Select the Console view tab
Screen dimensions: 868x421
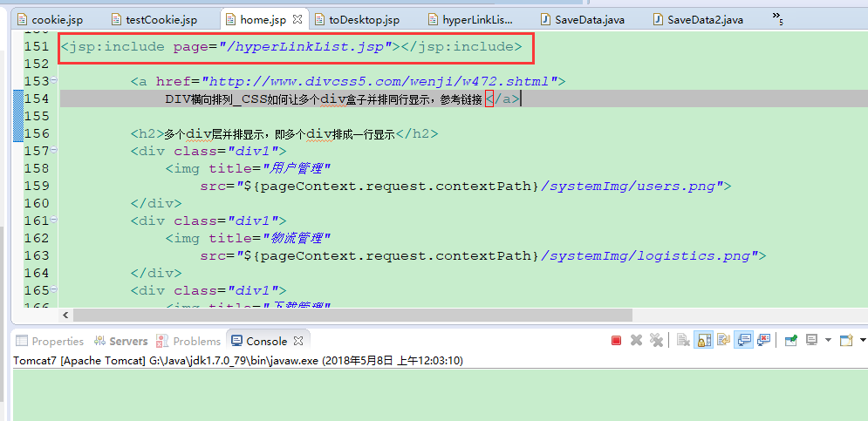[x=266, y=342]
